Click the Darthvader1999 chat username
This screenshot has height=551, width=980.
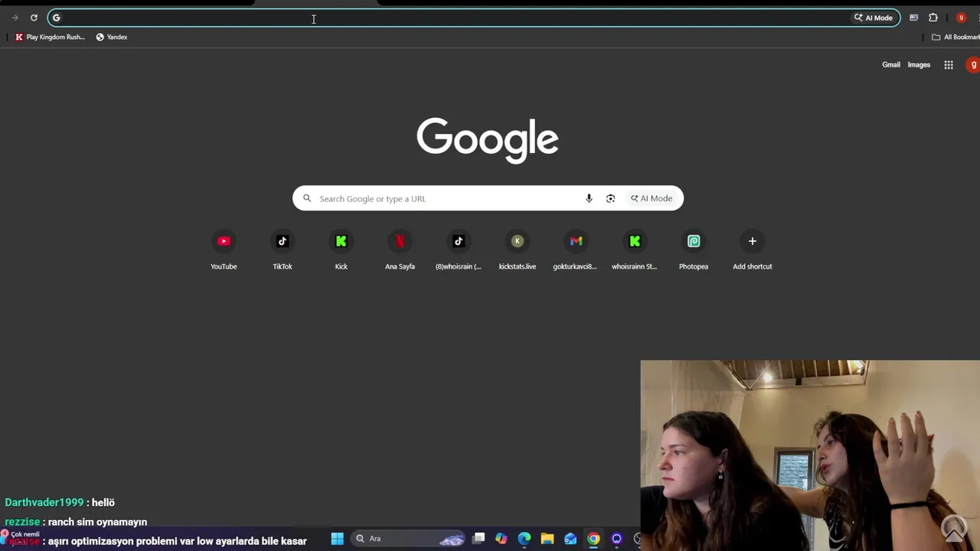[x=44, y=502]
